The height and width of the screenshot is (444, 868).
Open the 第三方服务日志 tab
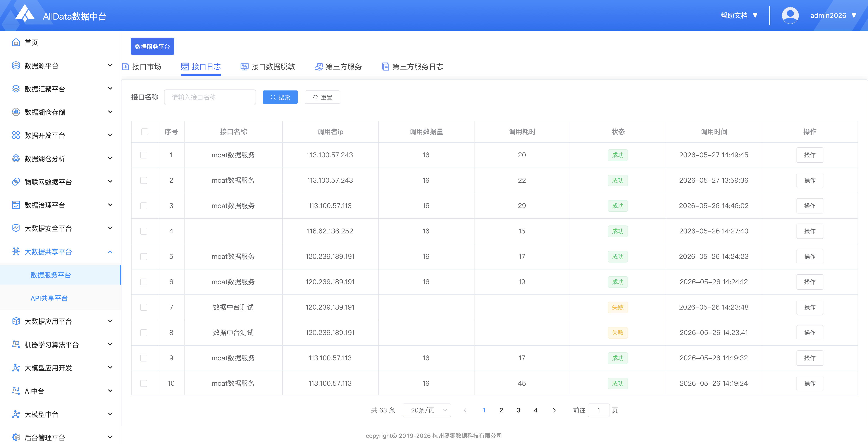pos(412,67)
